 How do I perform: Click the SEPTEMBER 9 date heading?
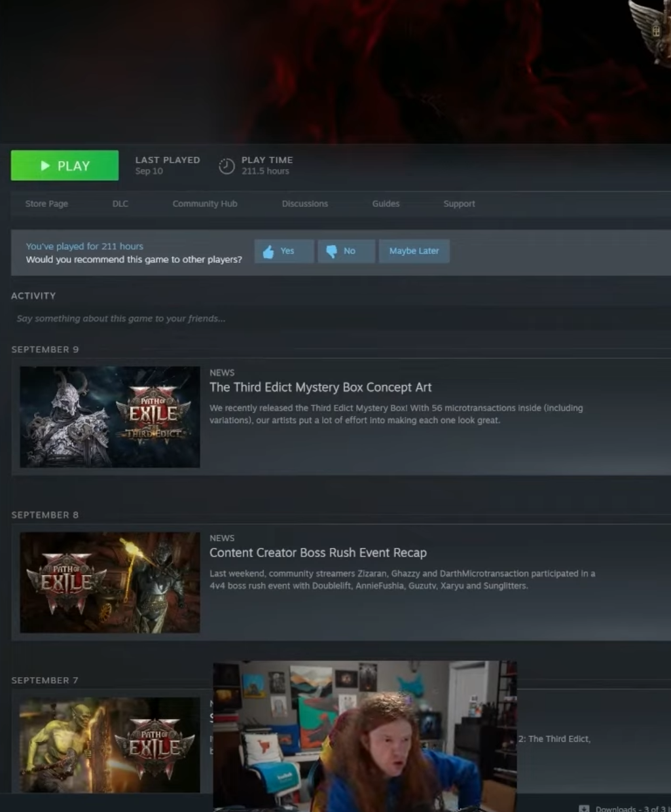(45, 350)
